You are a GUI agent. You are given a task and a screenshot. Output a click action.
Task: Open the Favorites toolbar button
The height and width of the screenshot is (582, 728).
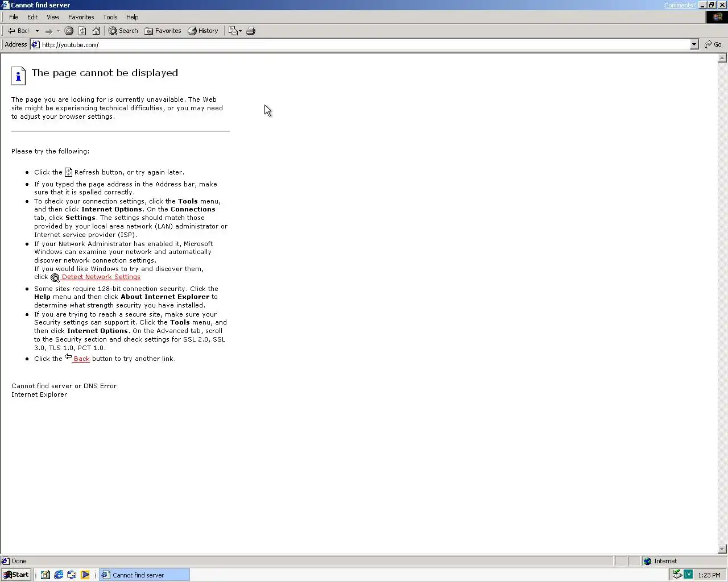pyautogui.click(x=163, y=31)
